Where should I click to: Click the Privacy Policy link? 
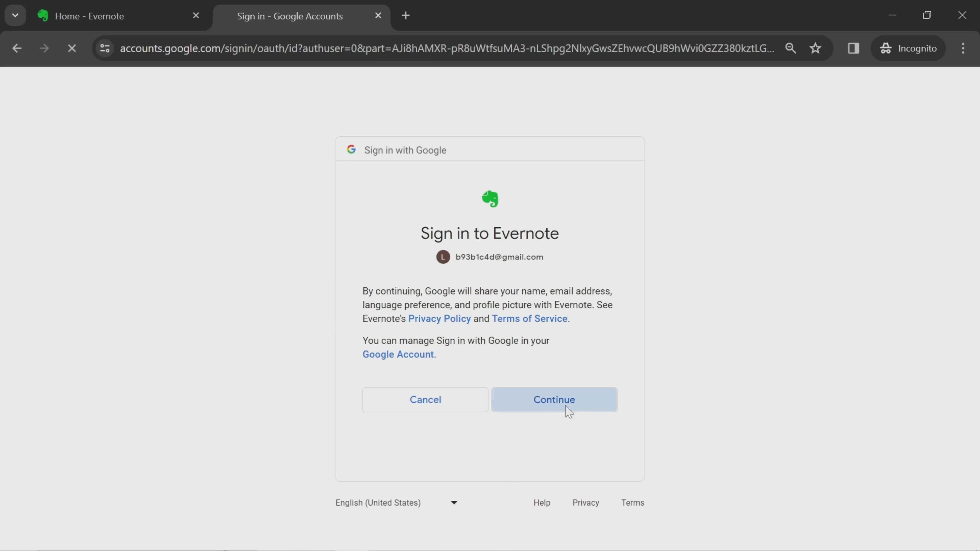coord(439,318)
